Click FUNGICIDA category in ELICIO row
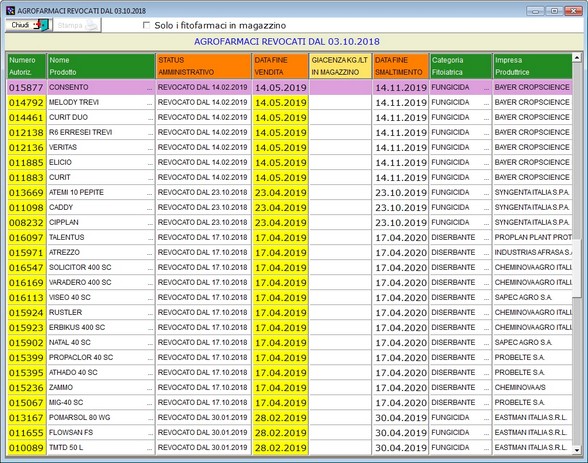The image size is (588, 463). click(x=450, y=162)
